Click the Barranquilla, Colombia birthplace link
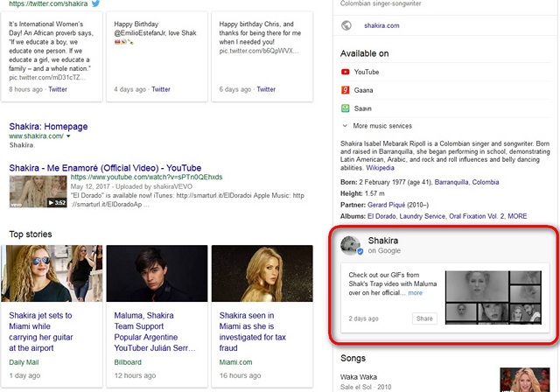Screen dimensions: 560x392 [x=466, y=182]
